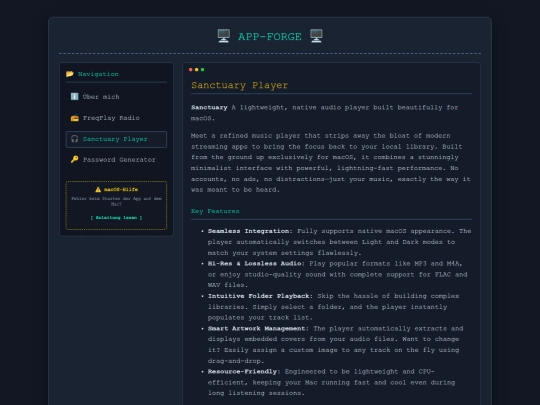Click the macOS-Hilfe box title
The height and width of the screenshot is (405, 540).
pyautogui.click(x=121, y=189)
